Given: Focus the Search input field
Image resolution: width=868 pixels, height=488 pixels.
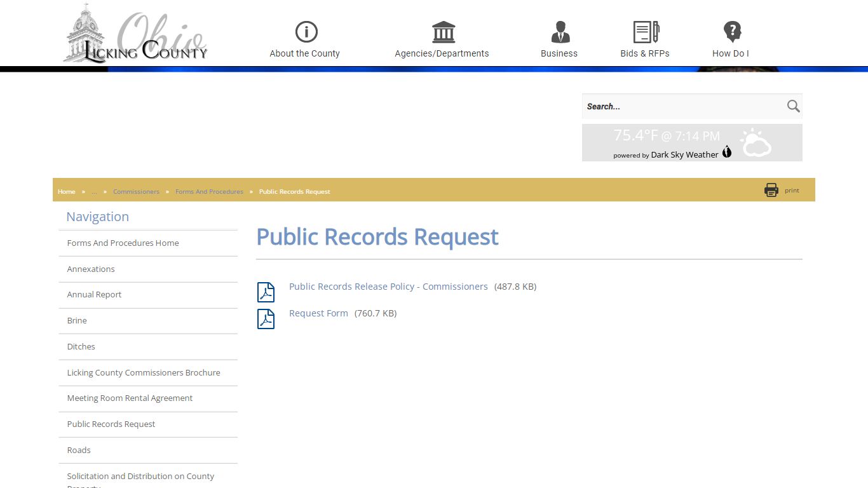Looking at the screenshot, I should tap(683, 106).
